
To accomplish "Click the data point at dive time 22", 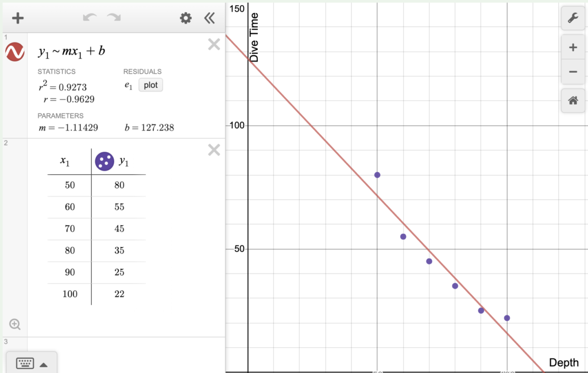I will 507,318.
